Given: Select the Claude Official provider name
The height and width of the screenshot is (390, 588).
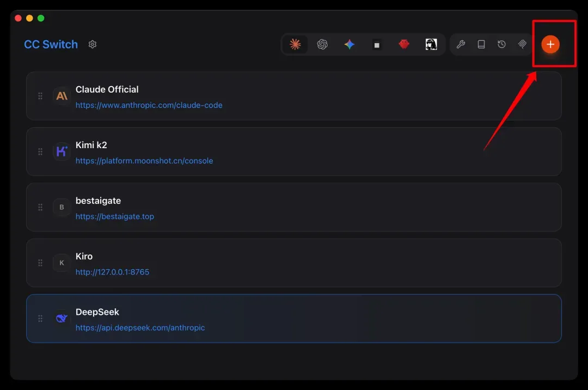Looking at the screenshot, I should [107, 89].
